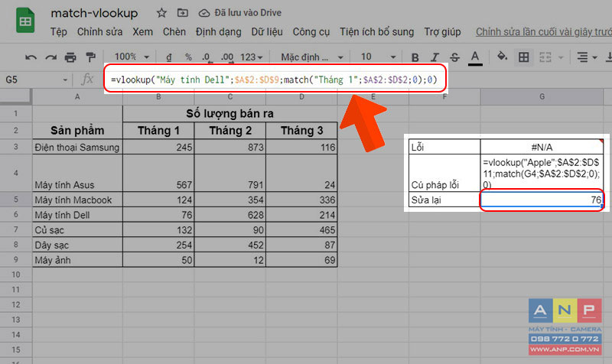
Task: Open the horizontal align dropdown
Action: (587, 57)
